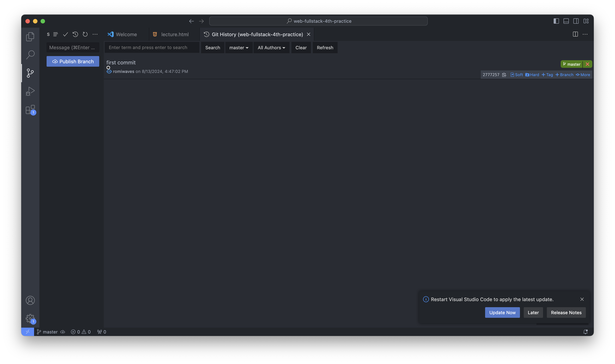Click Update Now
The image size is (615, 364).
(502, 312)
